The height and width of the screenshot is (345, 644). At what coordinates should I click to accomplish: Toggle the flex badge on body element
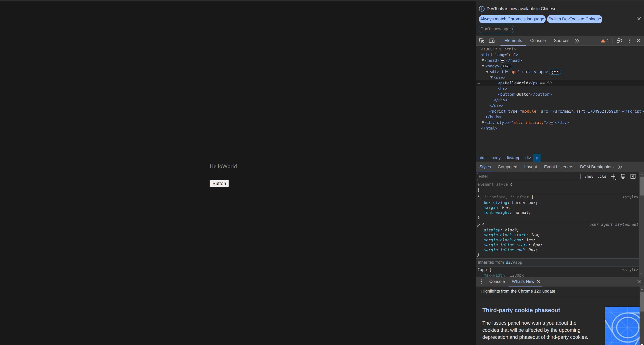(x=506, y=67)
